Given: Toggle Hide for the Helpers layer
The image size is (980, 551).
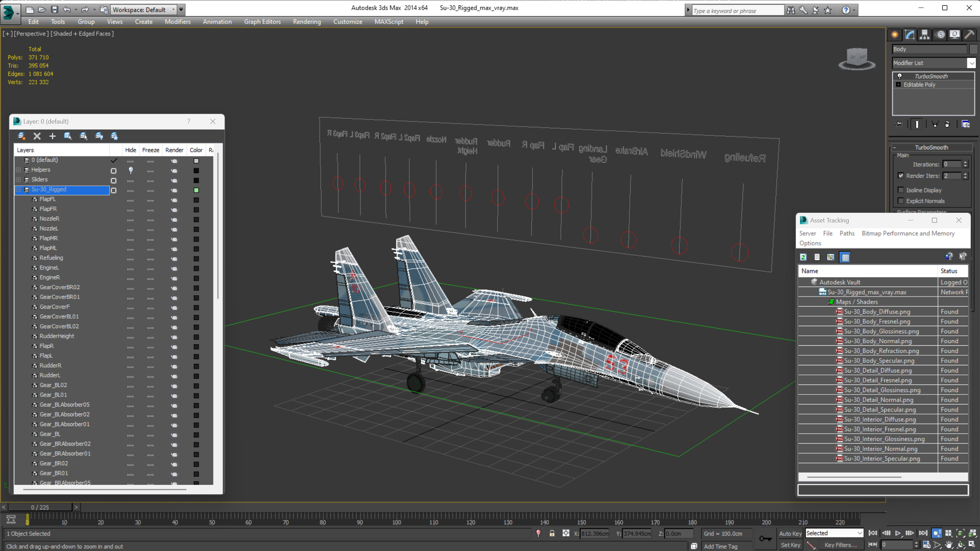Looking at the screenshot, I should (131, 170).
